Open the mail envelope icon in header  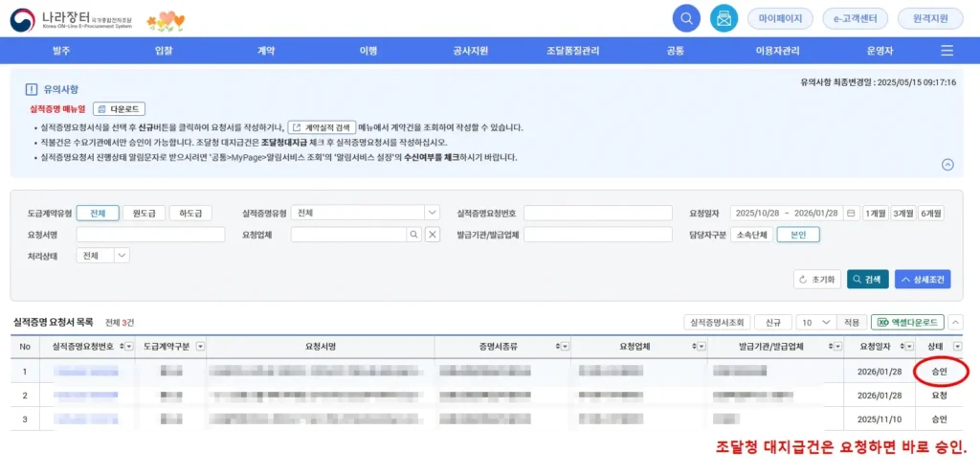point(724,18)
